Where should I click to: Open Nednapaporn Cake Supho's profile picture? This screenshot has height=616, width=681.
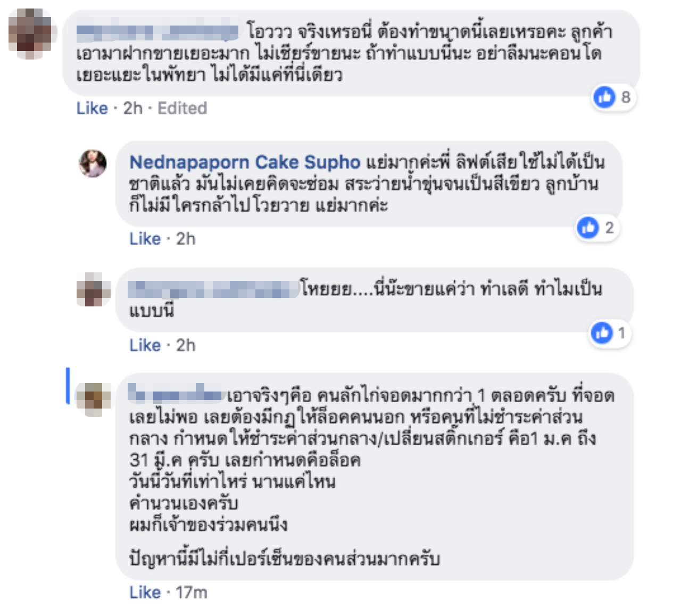(93, 163)
